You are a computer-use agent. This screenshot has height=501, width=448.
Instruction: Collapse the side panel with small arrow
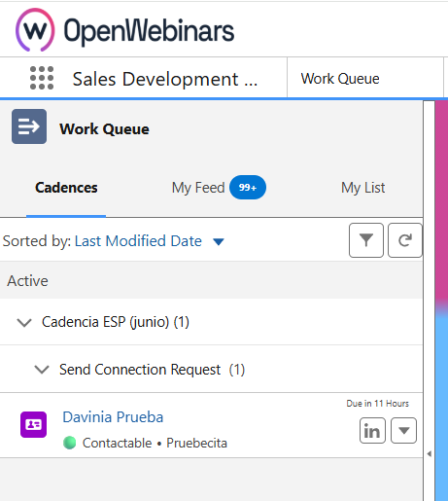430,453
